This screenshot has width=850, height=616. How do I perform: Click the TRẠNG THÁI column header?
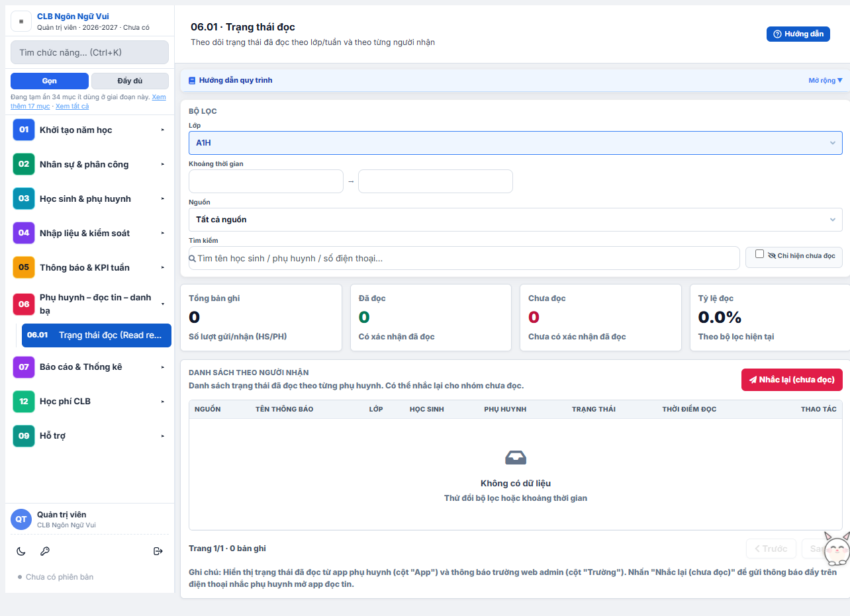pyautogui.click(x=594, y=409)
